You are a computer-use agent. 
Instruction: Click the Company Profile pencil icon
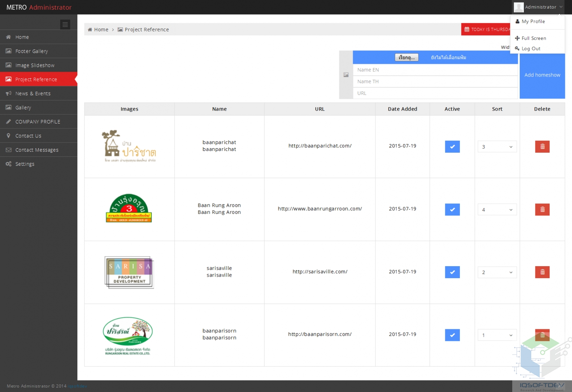click(8, 122)
